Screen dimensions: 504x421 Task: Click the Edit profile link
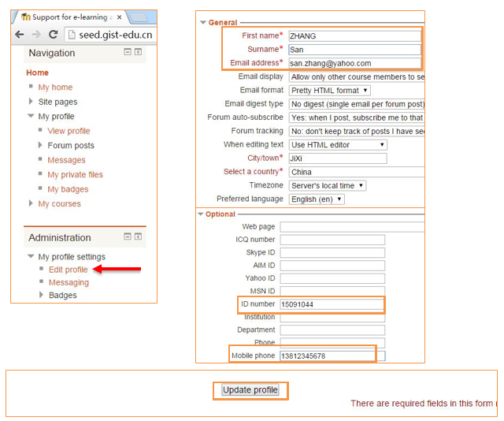click(68, 270)
